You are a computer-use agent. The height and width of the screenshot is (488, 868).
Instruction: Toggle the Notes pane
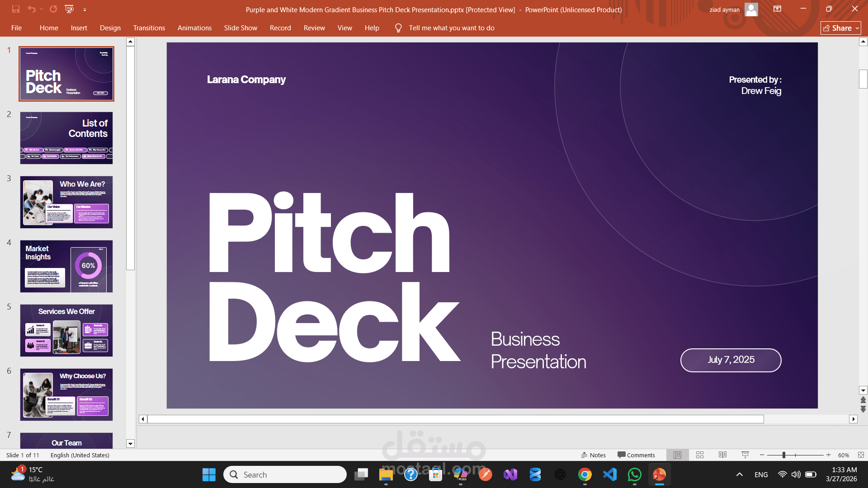(594, 455)
